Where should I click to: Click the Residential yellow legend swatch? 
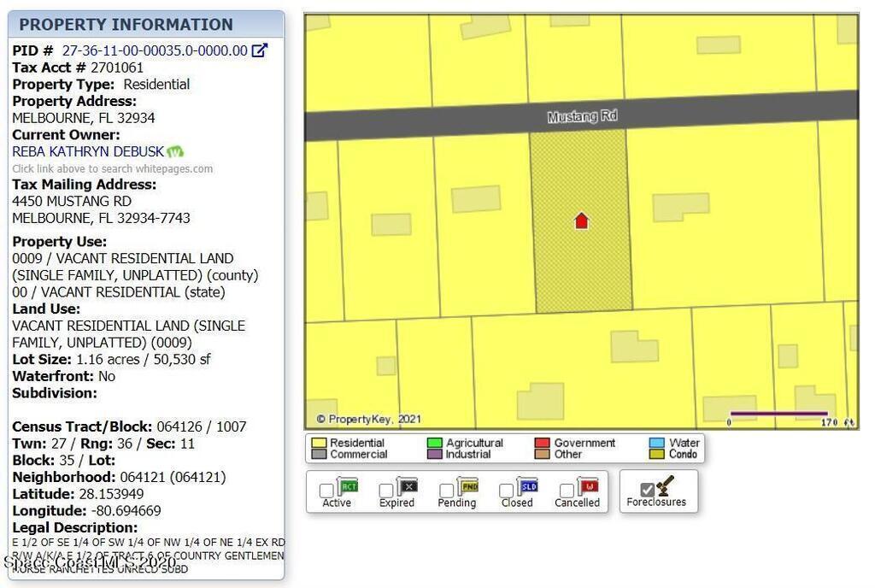tap(319, 443)
